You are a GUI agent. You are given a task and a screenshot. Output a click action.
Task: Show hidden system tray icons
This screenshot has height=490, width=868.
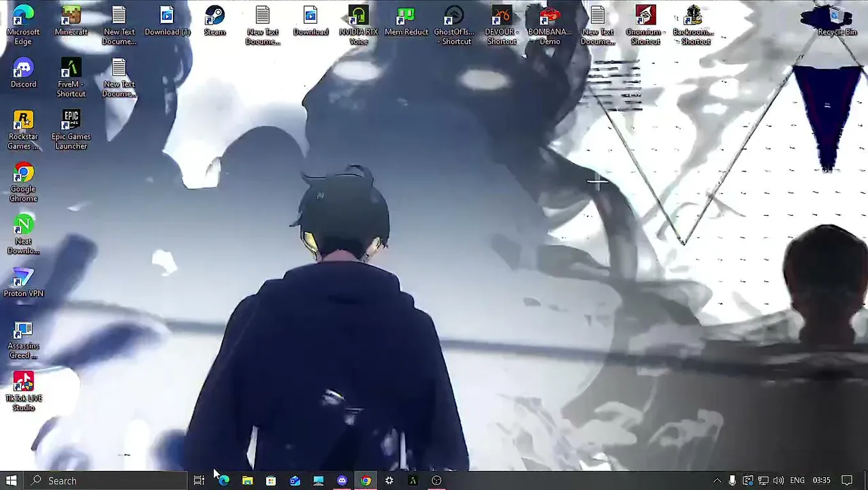click(717, 480)
